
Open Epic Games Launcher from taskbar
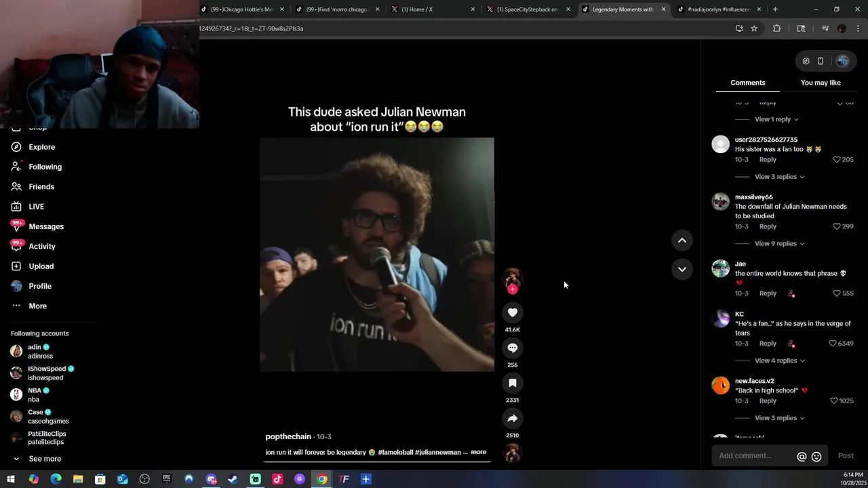(166, 479)
